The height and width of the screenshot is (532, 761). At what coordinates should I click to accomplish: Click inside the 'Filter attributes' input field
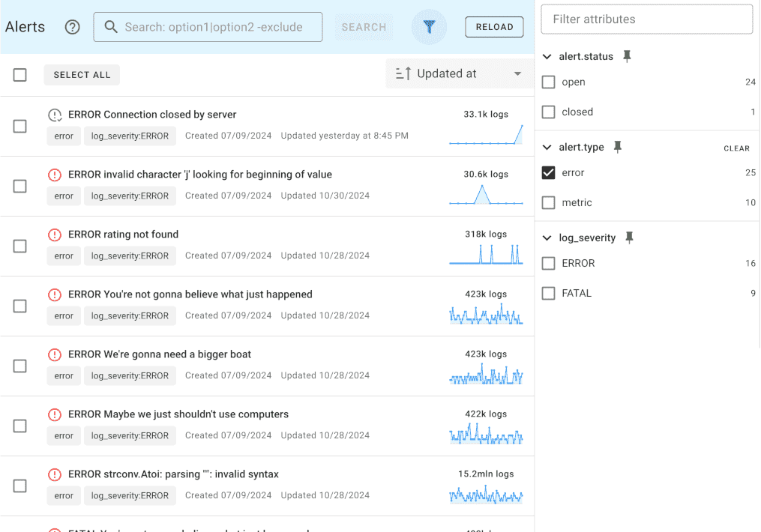click(646, 19)
